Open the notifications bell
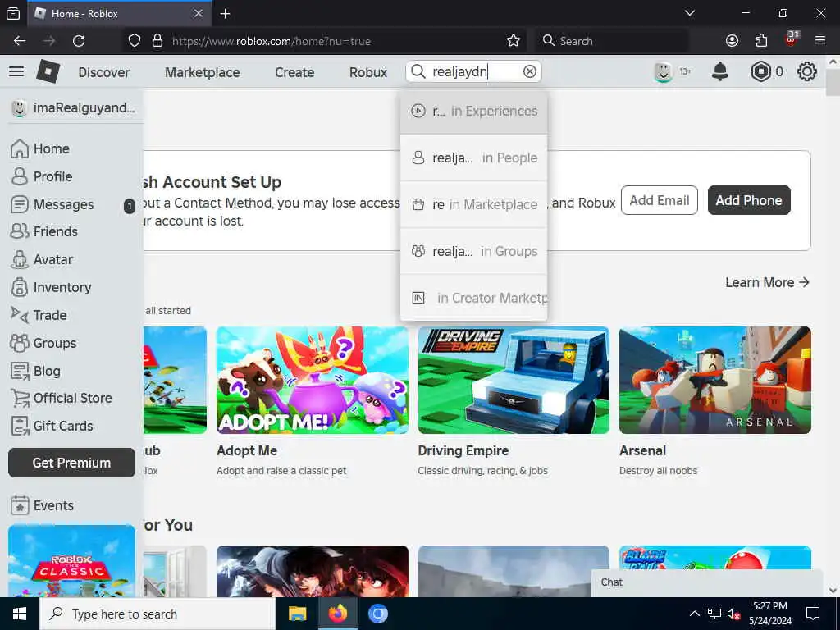The image size is (840, 630). [x=720, y=71]
